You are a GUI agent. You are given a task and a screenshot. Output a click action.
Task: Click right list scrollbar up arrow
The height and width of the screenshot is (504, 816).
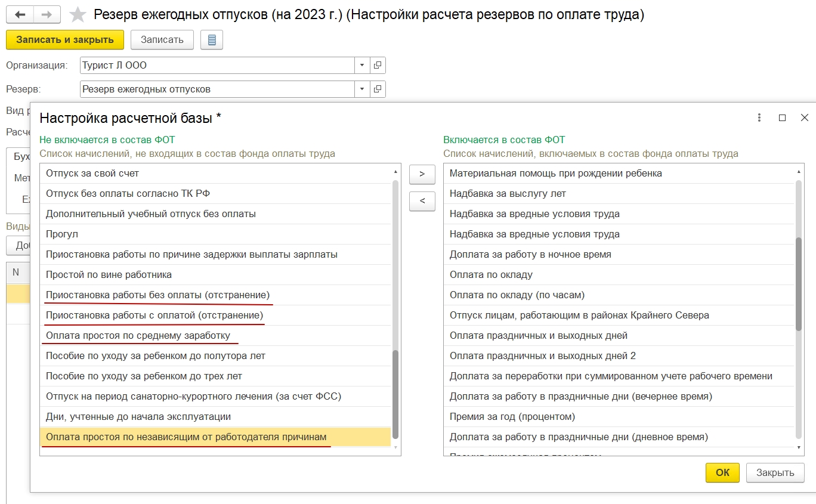click(x=799, y=172)
